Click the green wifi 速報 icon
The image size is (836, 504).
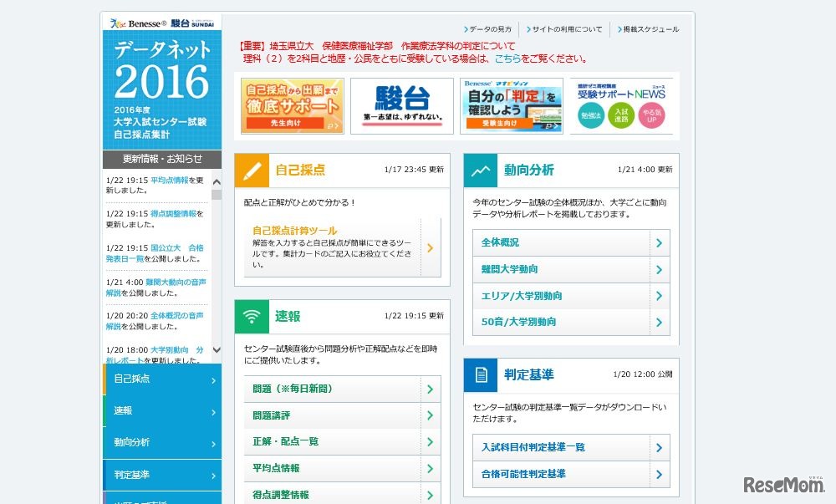pyautogui.click(x=252, y=317)
